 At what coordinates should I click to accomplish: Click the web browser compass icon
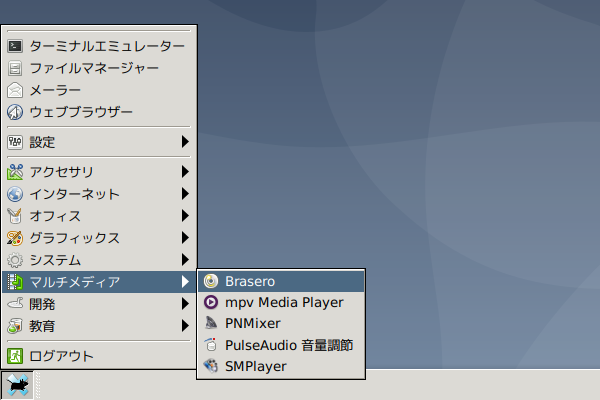(x=15, y=112)
